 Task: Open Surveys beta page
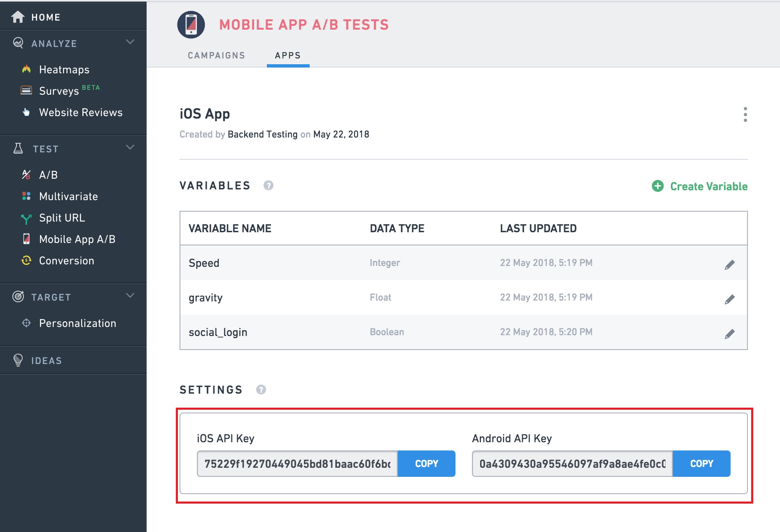pos(59,91)
